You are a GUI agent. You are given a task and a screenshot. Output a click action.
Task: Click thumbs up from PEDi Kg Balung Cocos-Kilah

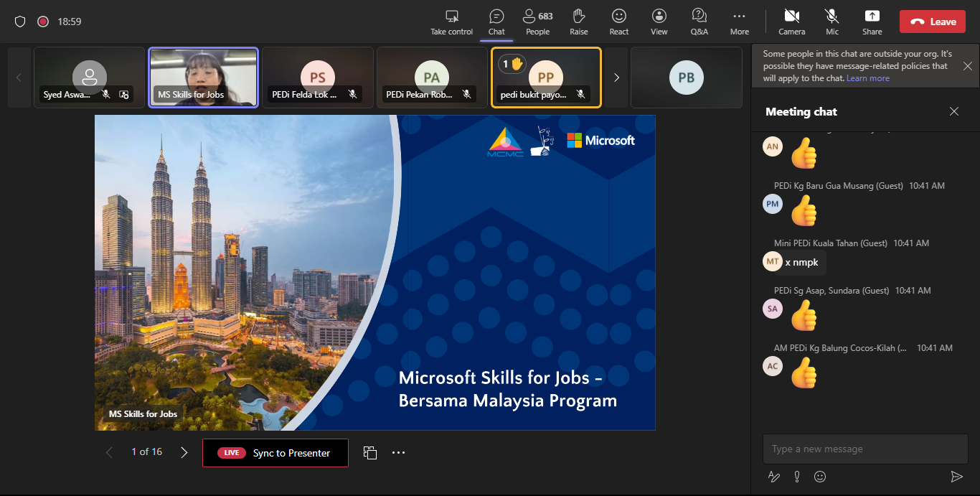click(x=804, y=372)
